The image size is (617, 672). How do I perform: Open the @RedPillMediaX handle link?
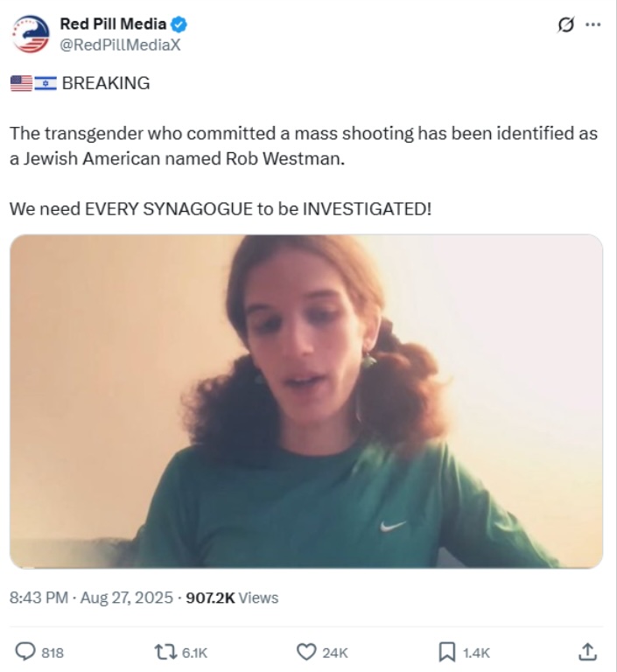(x=120, y=45)
